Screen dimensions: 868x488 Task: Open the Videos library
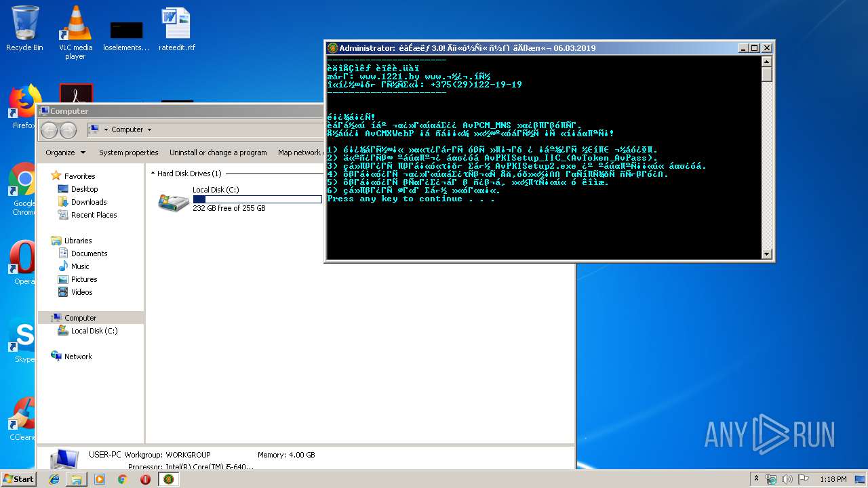pyautogui.click(x=81, y=292)
